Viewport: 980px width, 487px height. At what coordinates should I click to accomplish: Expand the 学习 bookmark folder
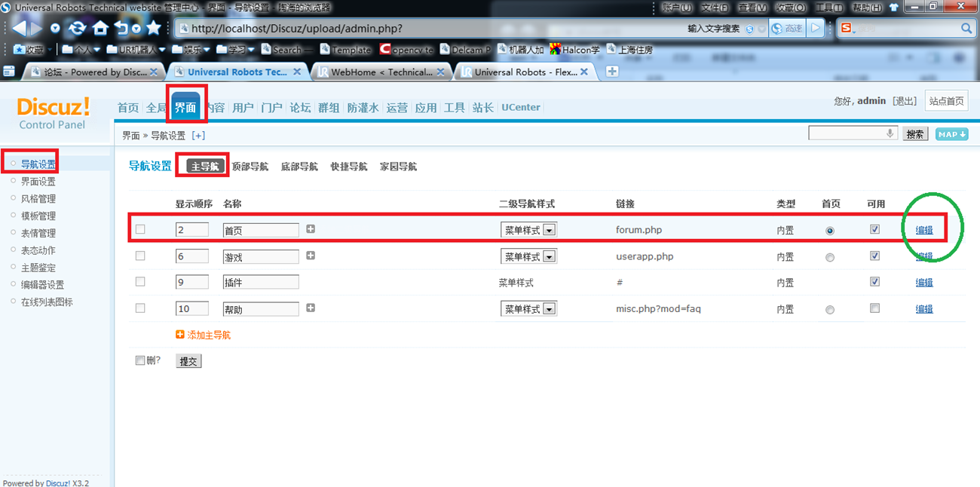235,50
